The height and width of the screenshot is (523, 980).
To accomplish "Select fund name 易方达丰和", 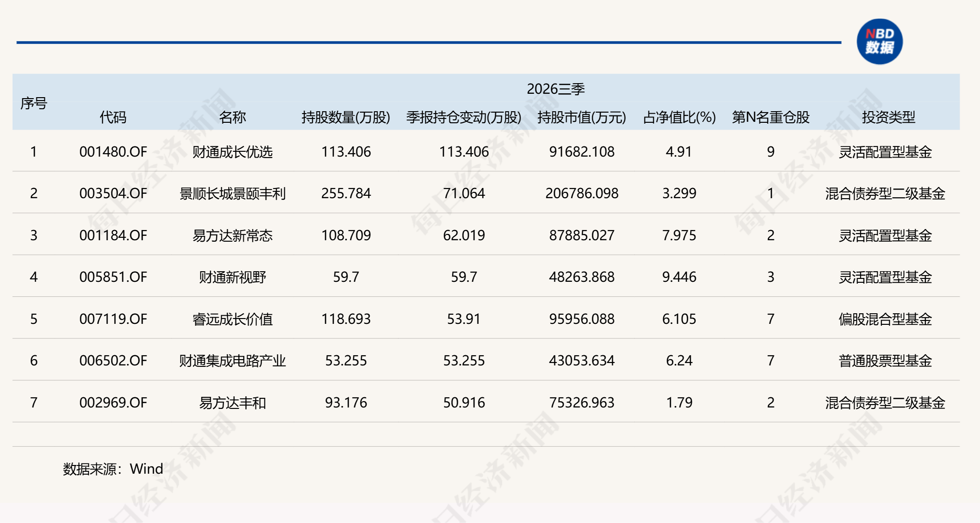I will [233, 403].
